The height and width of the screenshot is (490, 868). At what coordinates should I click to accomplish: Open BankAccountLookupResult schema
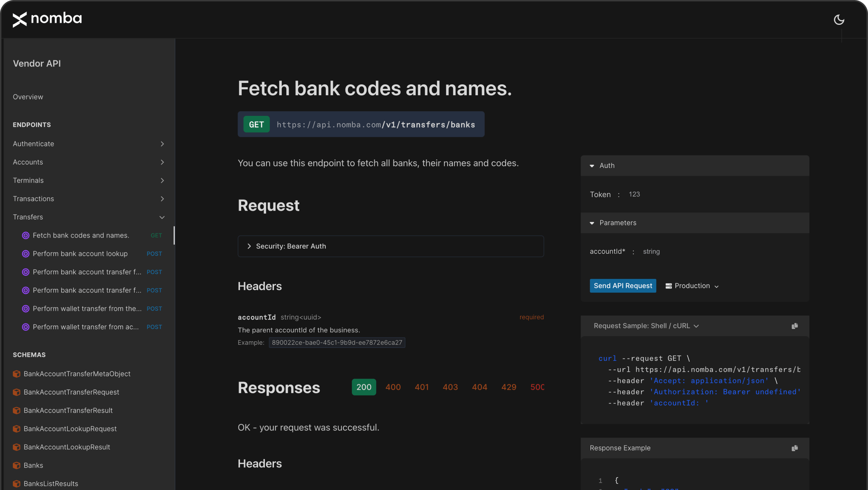[x=67, y=447]
